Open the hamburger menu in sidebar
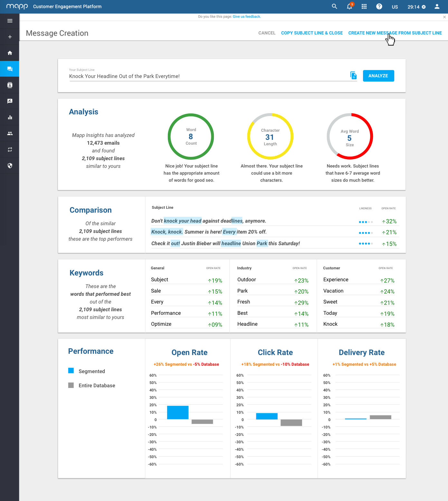Screen dimensions: 448x501 10,21
